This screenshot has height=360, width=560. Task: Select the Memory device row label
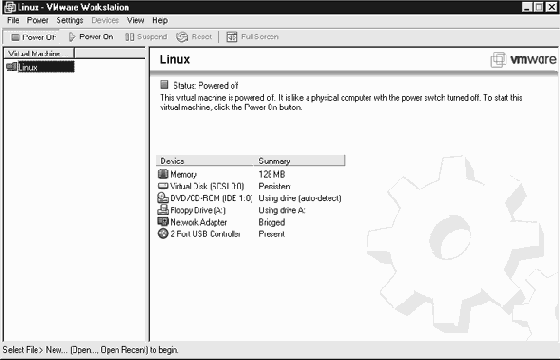tap(184, 174)
